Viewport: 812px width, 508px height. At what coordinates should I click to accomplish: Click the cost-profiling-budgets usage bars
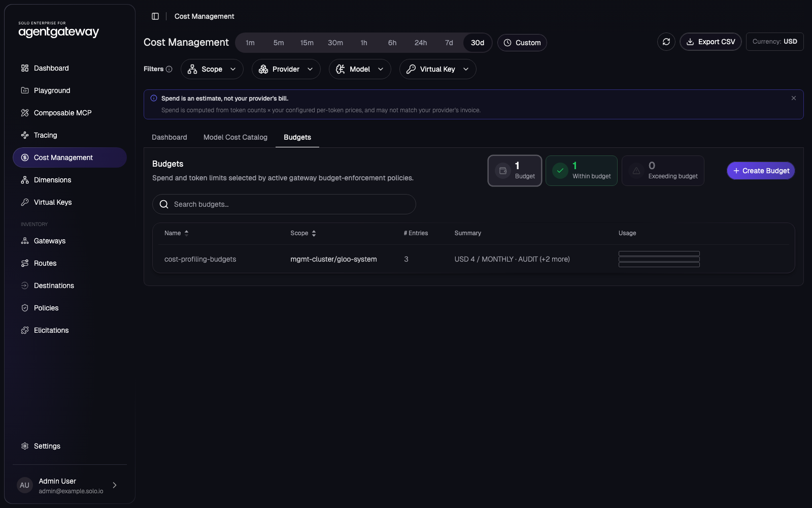coord(659,259)
